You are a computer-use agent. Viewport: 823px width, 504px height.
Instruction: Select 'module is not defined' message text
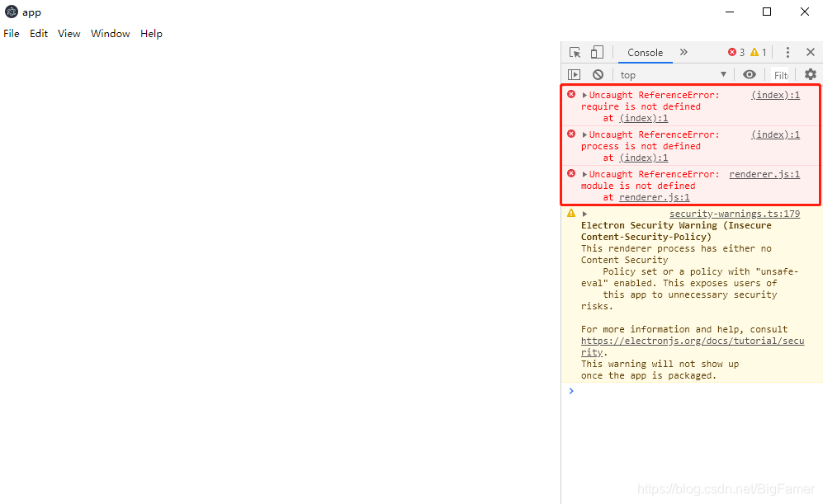pos(638,186)
